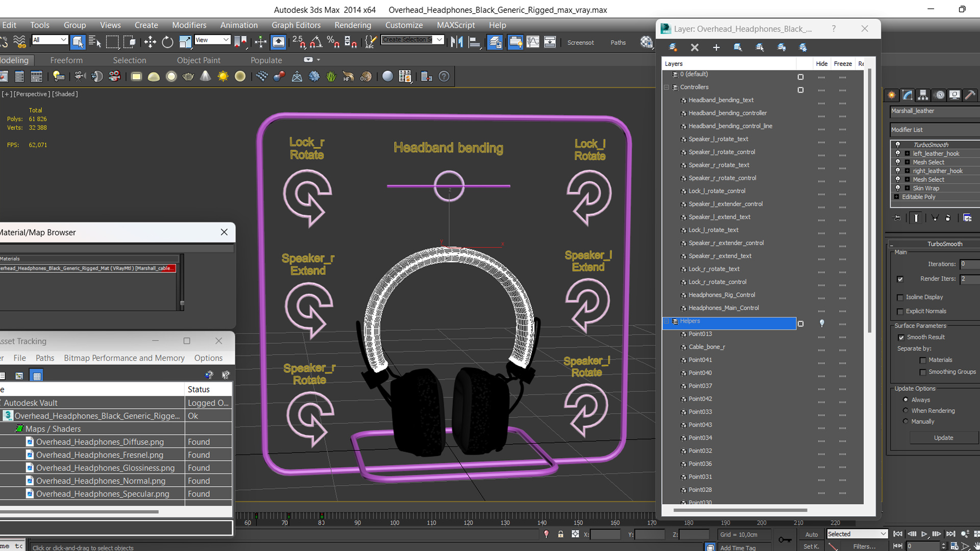
Task: Open reference coordinate View dropdown
Action: (x=212, y=40)
